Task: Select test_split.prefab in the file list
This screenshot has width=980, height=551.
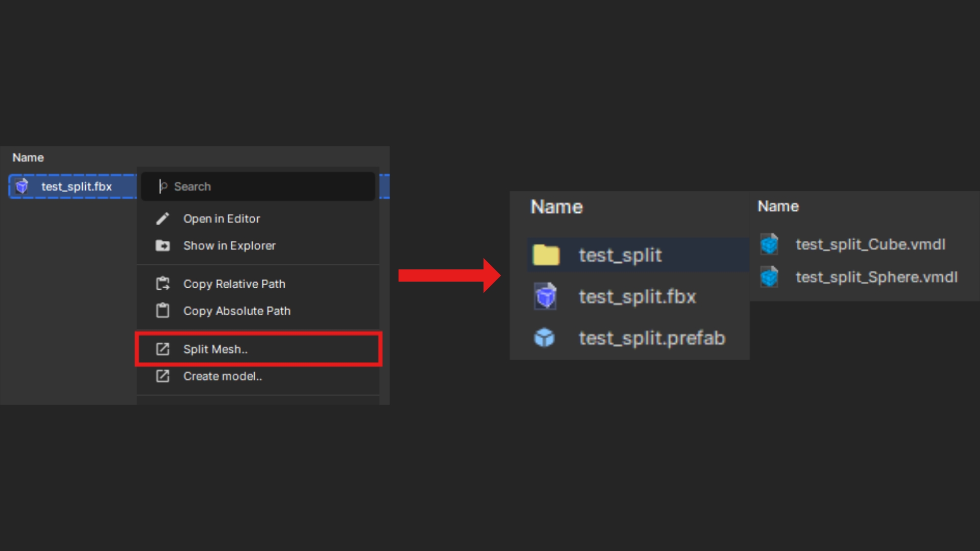Action: (x=651, y=338)
